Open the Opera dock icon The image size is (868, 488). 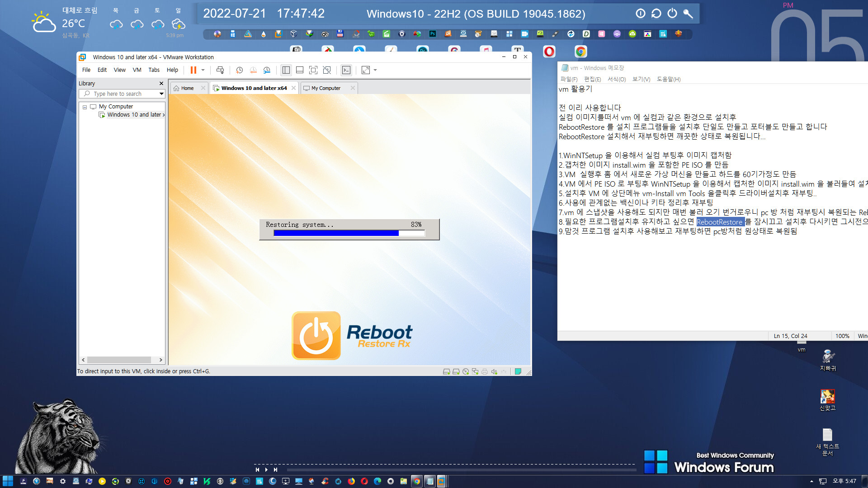coord(549,52)
